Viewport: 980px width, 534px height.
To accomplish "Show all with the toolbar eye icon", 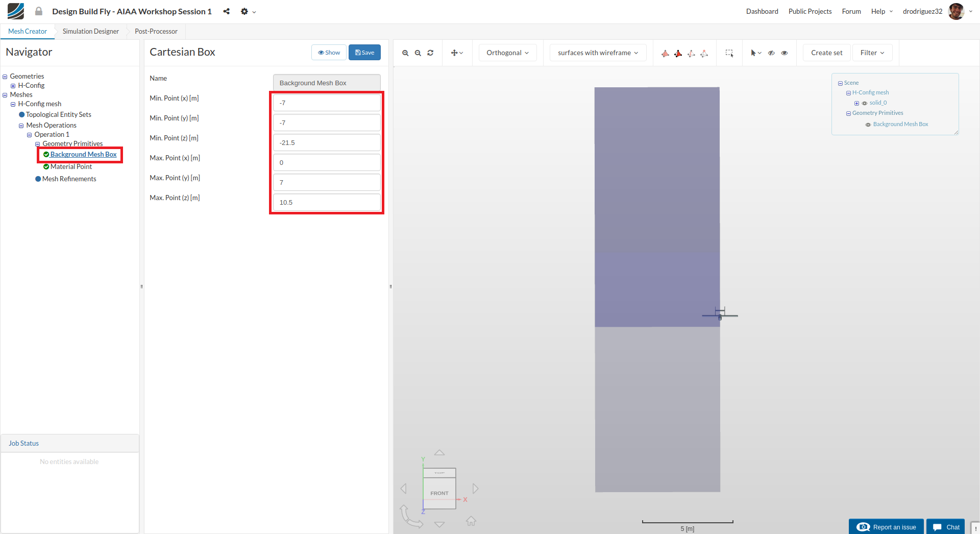I will (785, 53).
